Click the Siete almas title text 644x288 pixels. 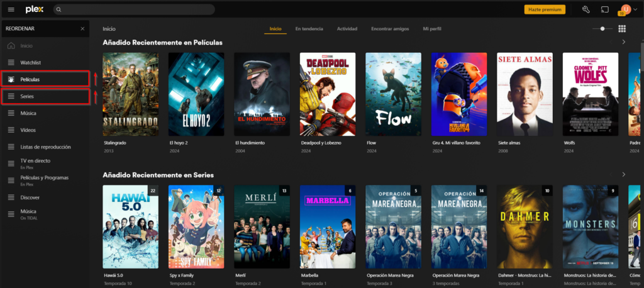coord(509,143)
